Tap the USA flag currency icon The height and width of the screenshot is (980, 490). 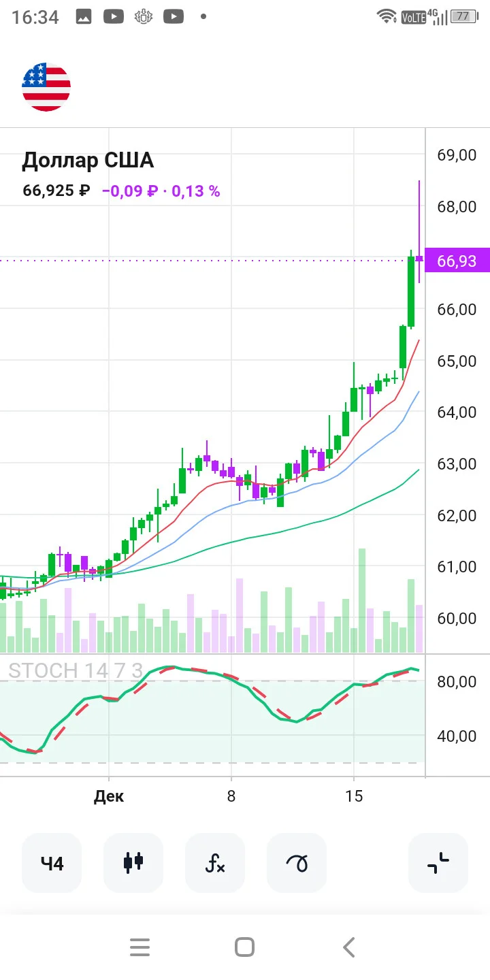click(x=46, y=87)
